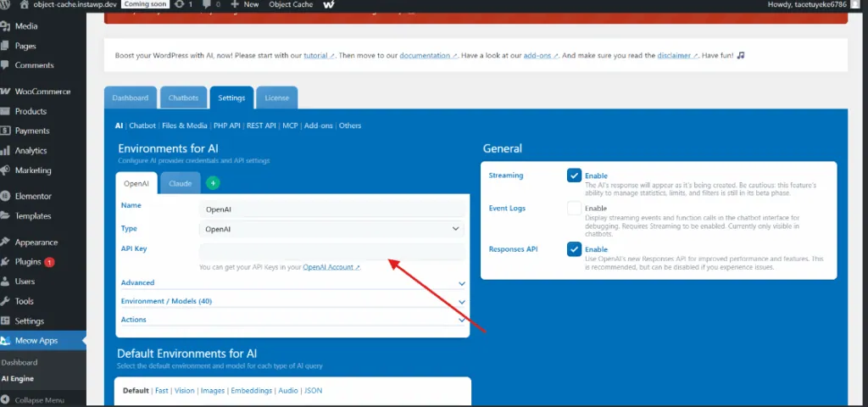This screenshot has width=868, height=407.
Task: Open the REST API subsection
Action: [261, 125]
